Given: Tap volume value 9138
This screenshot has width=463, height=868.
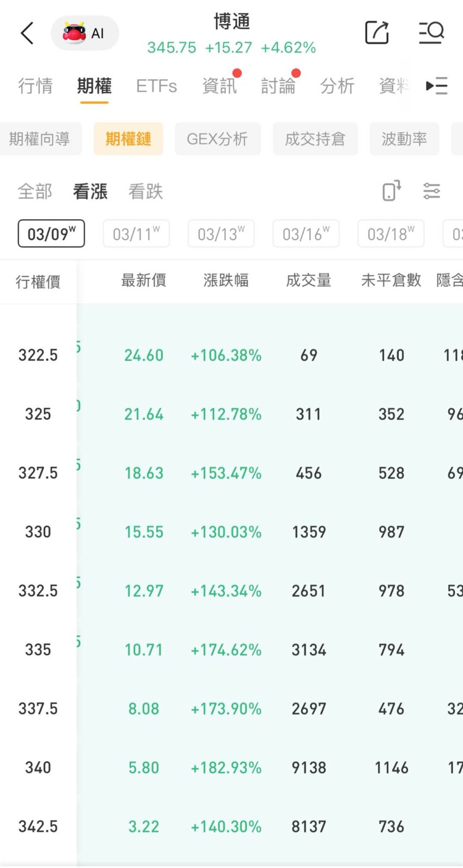Looking at the screenshot, I should pos(309,767).
